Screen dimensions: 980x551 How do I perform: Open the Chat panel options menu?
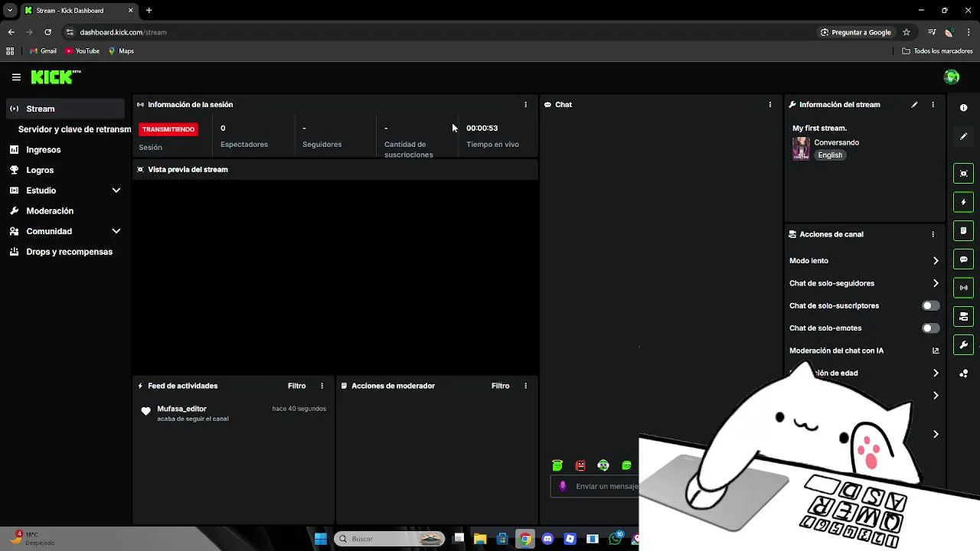pos(770,105)
